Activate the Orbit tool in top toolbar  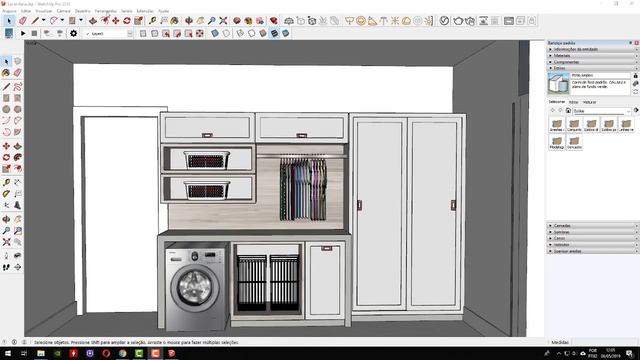click(x=189, y=20)
